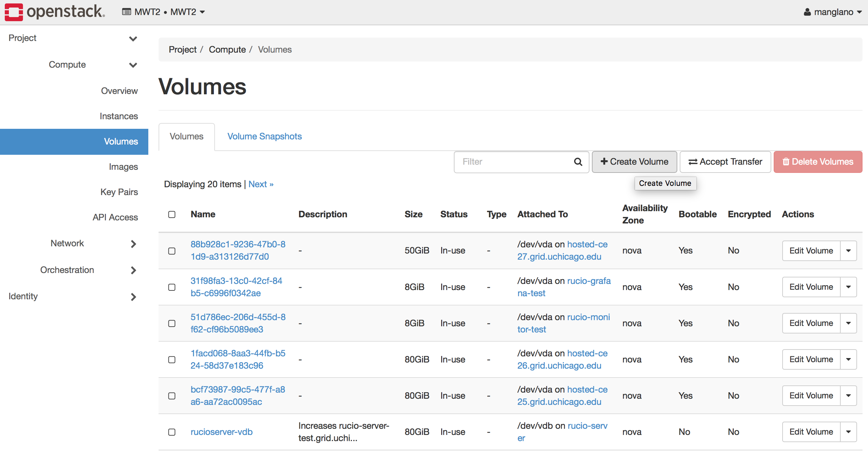Click the OpenStack logo icon
The image size is (868, 451).
[x=14, y=12]
